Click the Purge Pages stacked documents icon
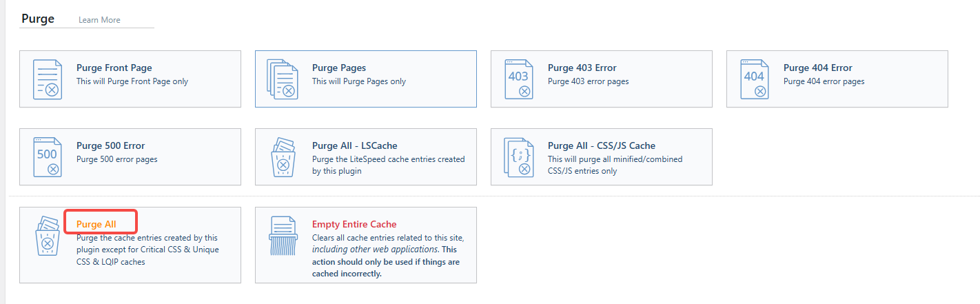This screenshot has width=980, height=304. click(283, 79)
